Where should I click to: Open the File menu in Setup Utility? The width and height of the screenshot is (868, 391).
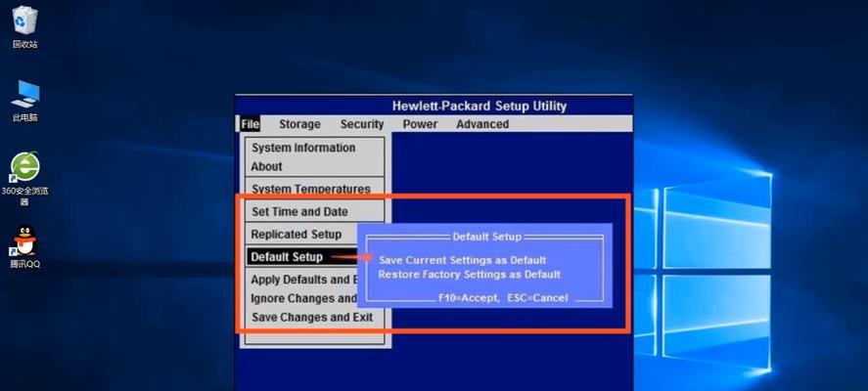[x=251, y=124]
